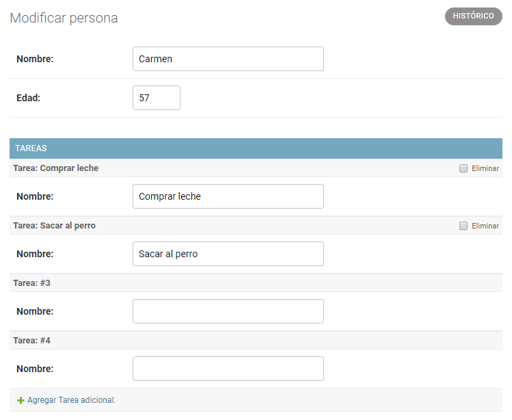Check Eliminar for the Comprar leche task
This screenshot has height=420, width=512.
[x=463, y=168]
